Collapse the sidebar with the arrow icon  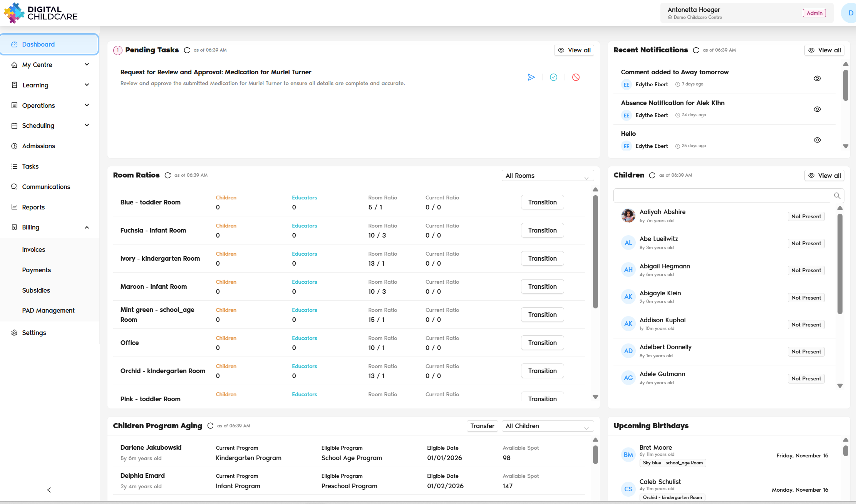pyautogui.click(x=49, y=490)
